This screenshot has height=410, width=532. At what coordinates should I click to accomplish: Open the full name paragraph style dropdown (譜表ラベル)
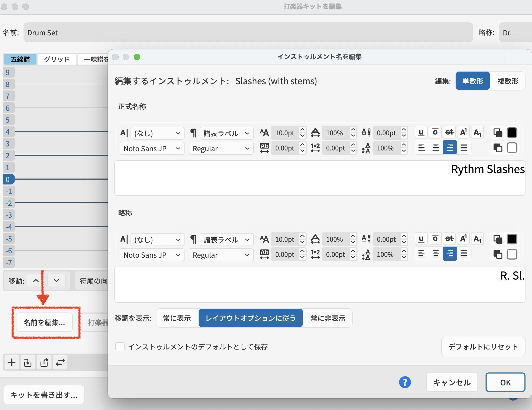226,133
